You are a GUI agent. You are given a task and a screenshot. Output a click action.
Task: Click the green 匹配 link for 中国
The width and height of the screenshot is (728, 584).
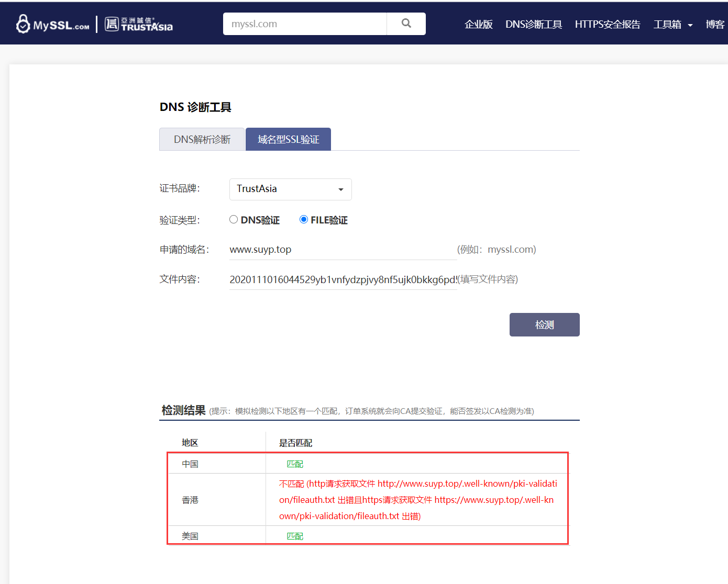(295, 463)
